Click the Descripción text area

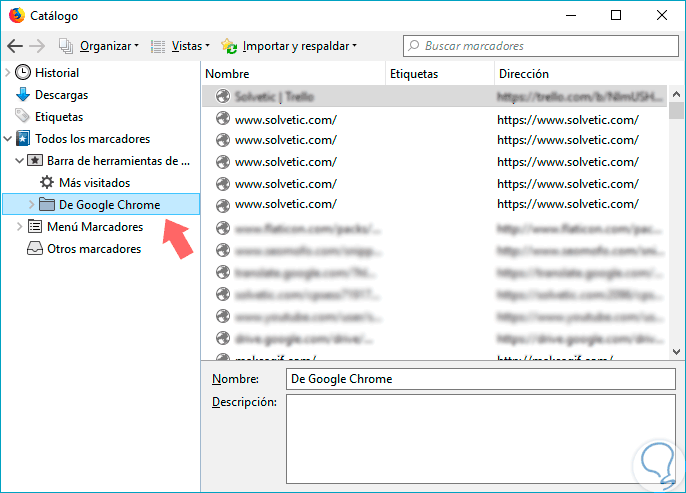[481, 439]
